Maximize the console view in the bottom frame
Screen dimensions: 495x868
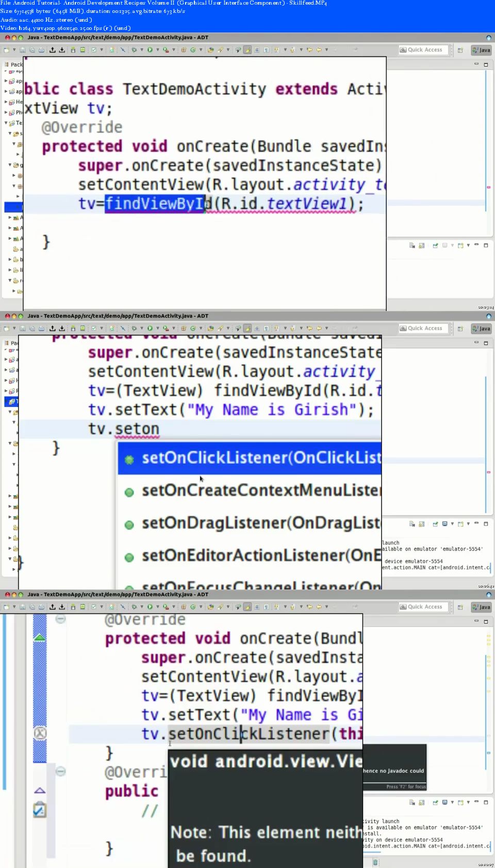click(486, 802)
